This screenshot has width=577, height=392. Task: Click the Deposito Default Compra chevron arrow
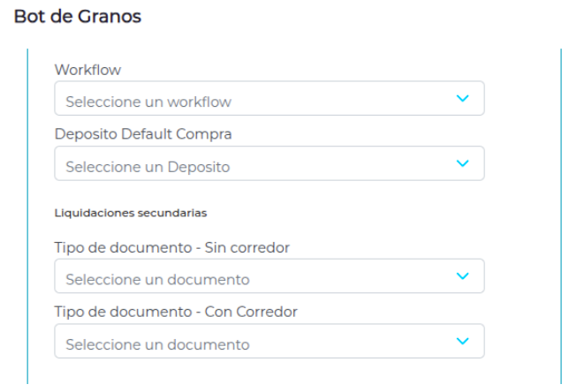pyautogui.click(x=459, y=163)
